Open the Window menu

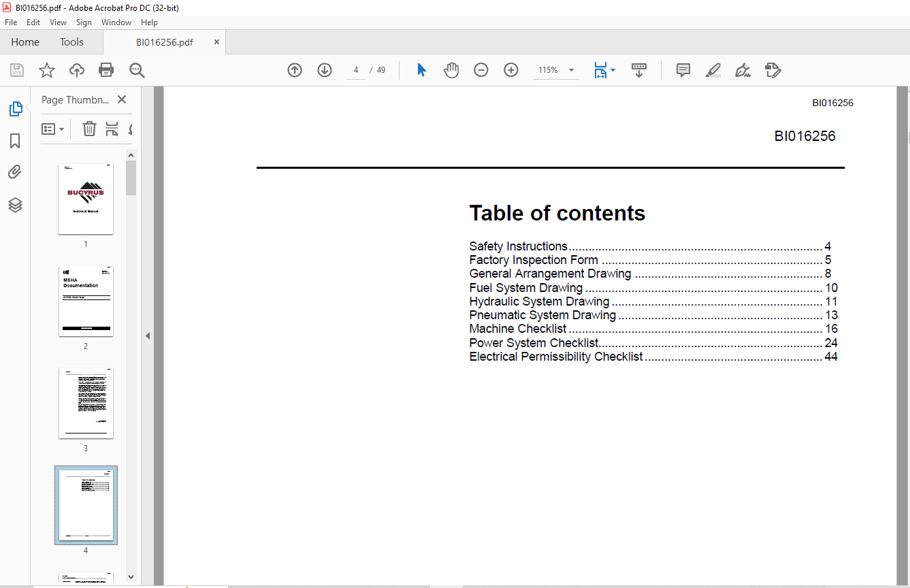tap(116, 22)
